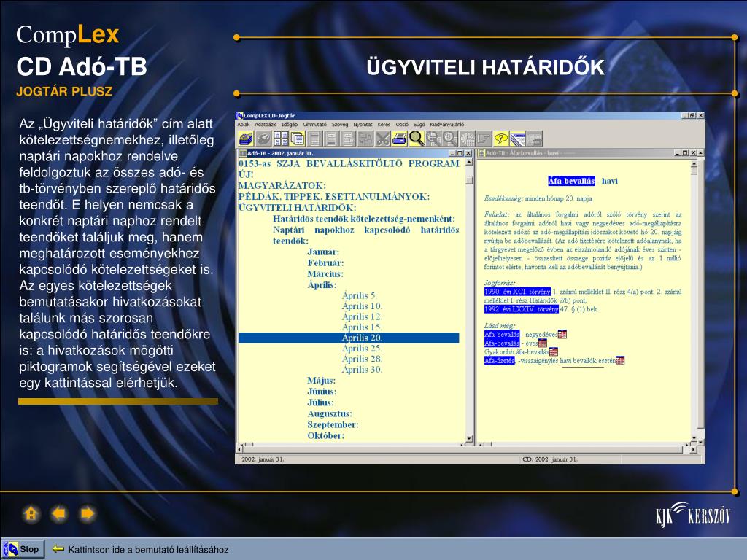
Task: Click the greyed globe icon in the toolbar
Action: pos(263,139)
